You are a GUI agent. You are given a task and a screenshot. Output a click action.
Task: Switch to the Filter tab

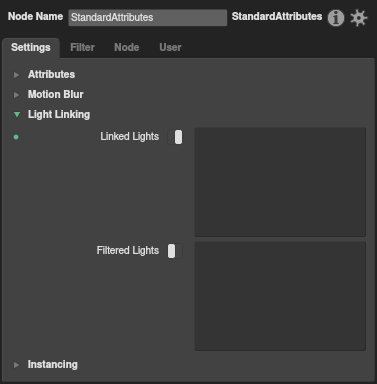(82, 47)
